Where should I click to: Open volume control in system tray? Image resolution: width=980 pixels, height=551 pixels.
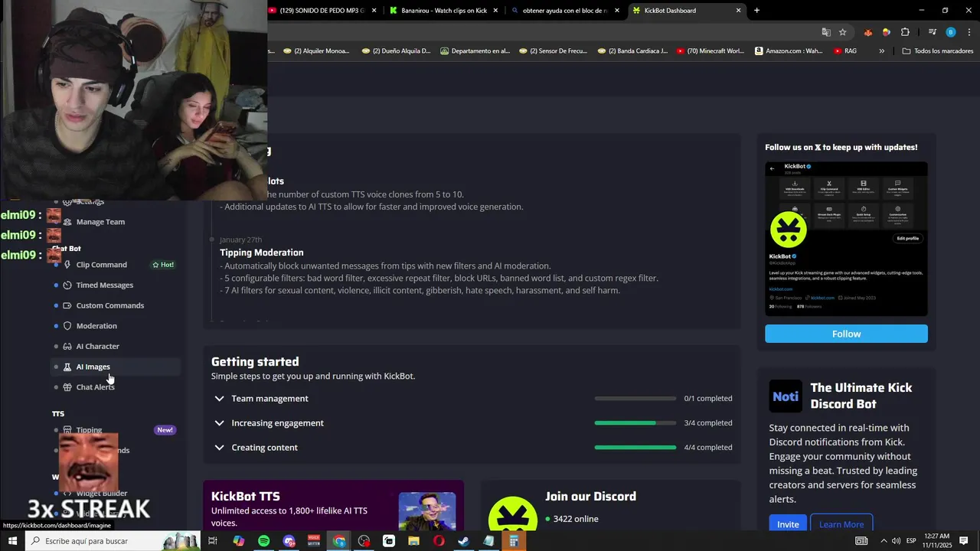896,541
